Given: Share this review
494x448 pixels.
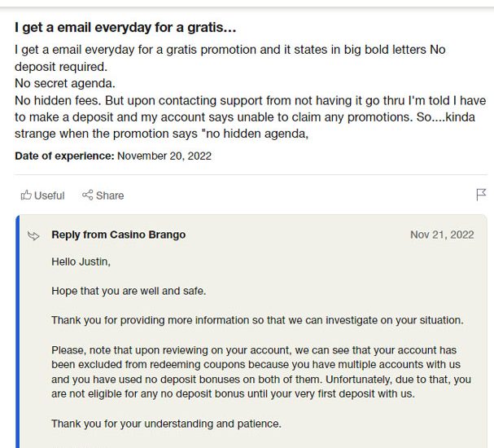Looking at the screenshot, I should (x=103, y=195).
